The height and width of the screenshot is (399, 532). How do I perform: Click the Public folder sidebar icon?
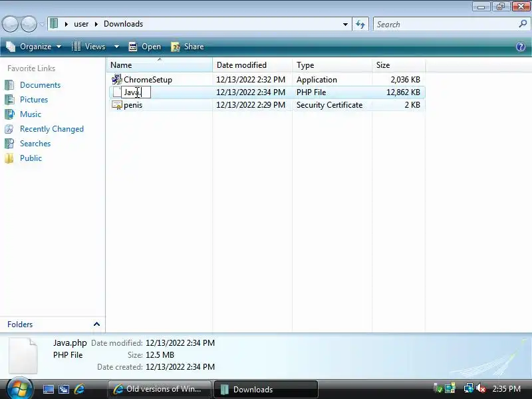click(x=9, y=158)
